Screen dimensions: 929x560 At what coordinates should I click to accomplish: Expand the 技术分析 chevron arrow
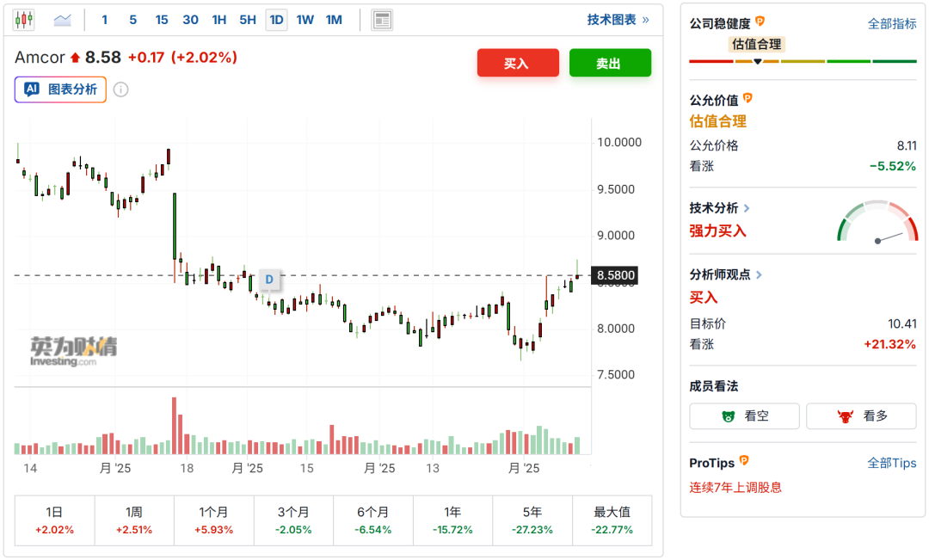pos(747,208)
